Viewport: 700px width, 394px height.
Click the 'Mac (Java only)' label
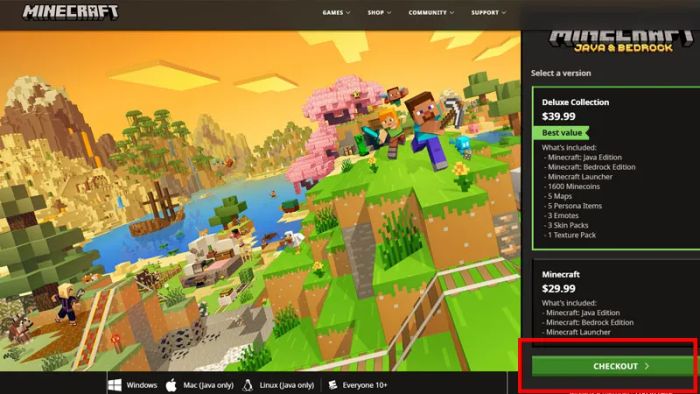tap(208, 385)
